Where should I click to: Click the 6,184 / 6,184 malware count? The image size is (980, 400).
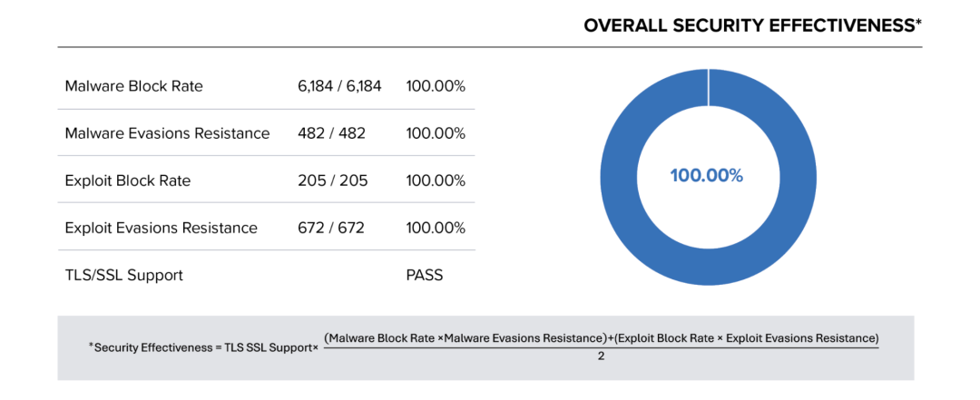(339, 86)
